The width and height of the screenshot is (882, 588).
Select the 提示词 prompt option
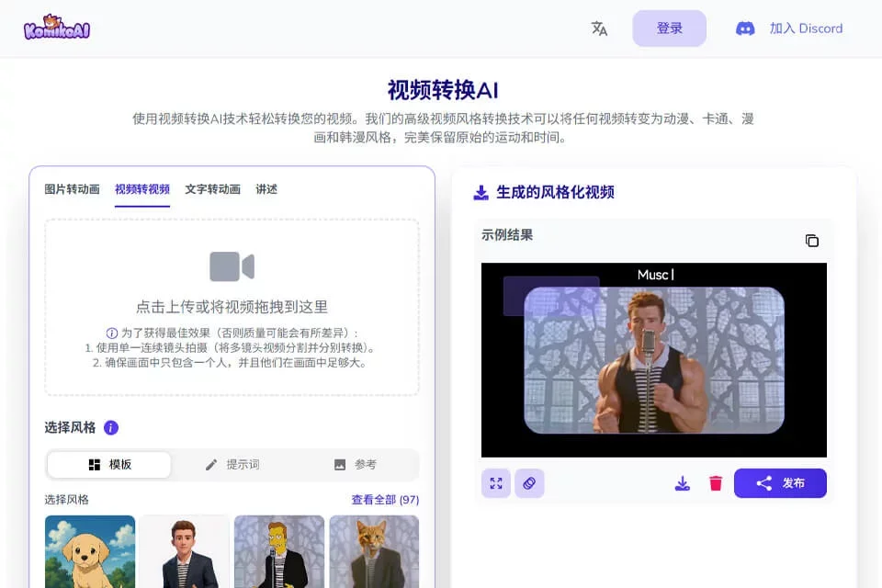[232, 465]
